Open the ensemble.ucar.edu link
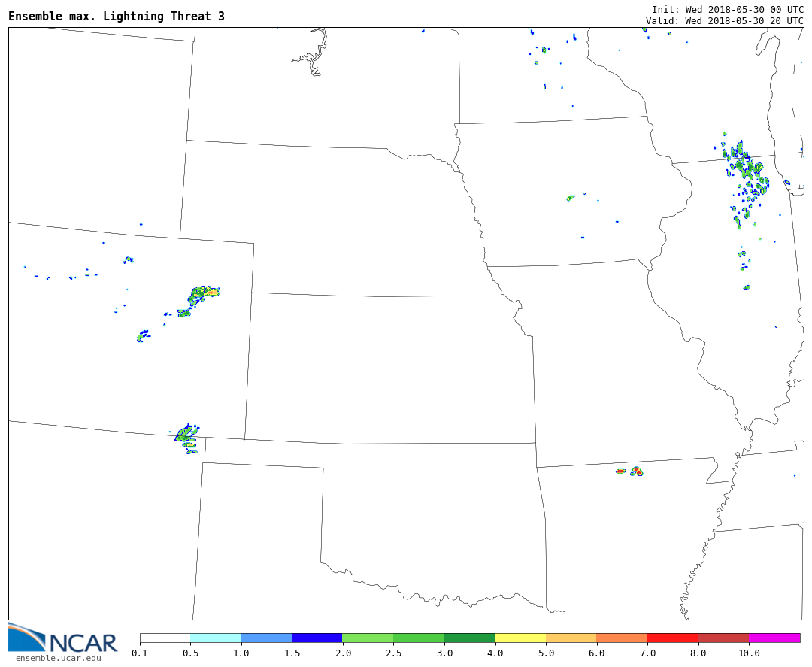 click(58, 659)
